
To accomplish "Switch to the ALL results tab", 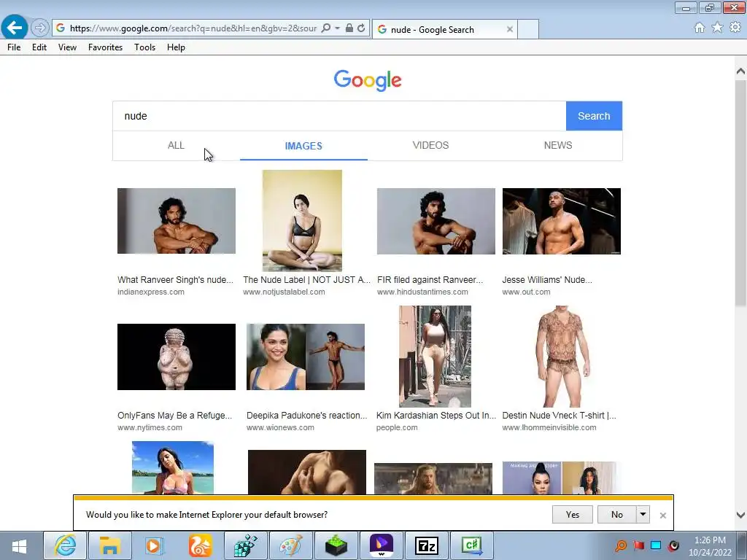I will (x=176, y=145).
